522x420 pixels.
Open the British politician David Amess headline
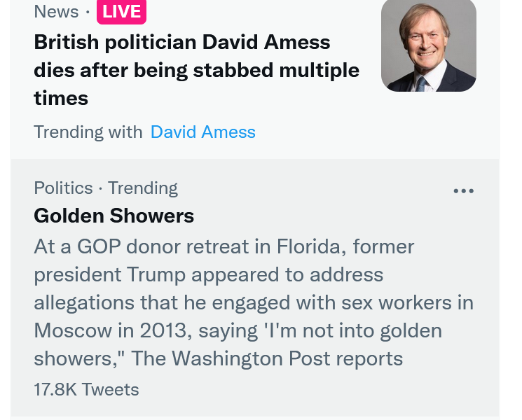point(182,43)
